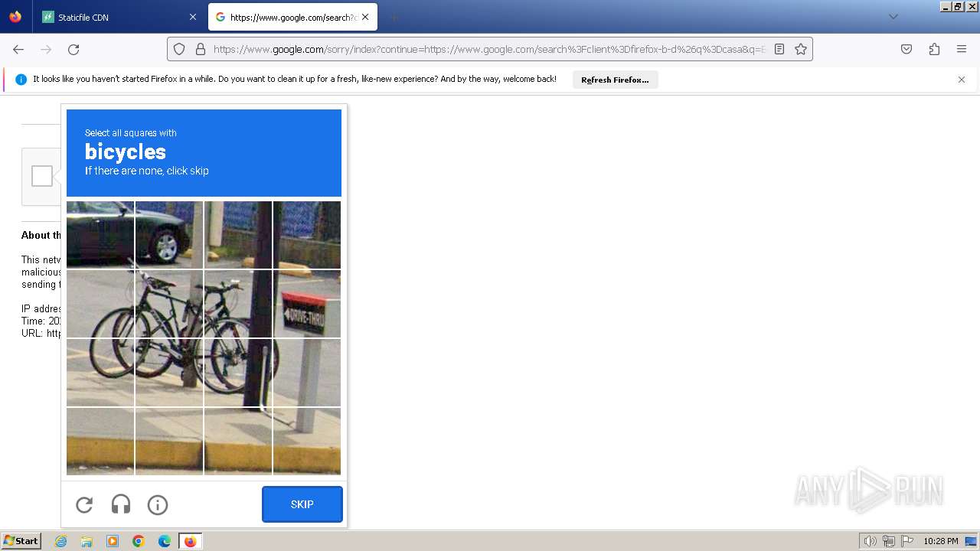
Task: Bookmark this page with the star
Action: (x=801, y=49)
